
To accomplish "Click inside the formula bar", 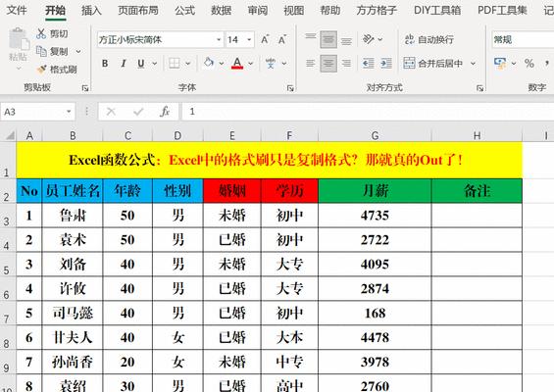I will tap(368, 112).
